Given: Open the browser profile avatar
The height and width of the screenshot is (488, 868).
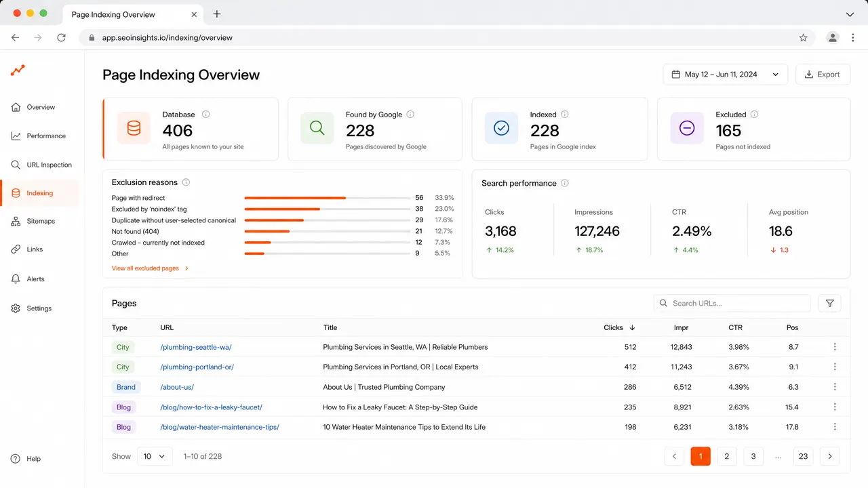Looking at the screenshot, I should [x=833, y=38].
